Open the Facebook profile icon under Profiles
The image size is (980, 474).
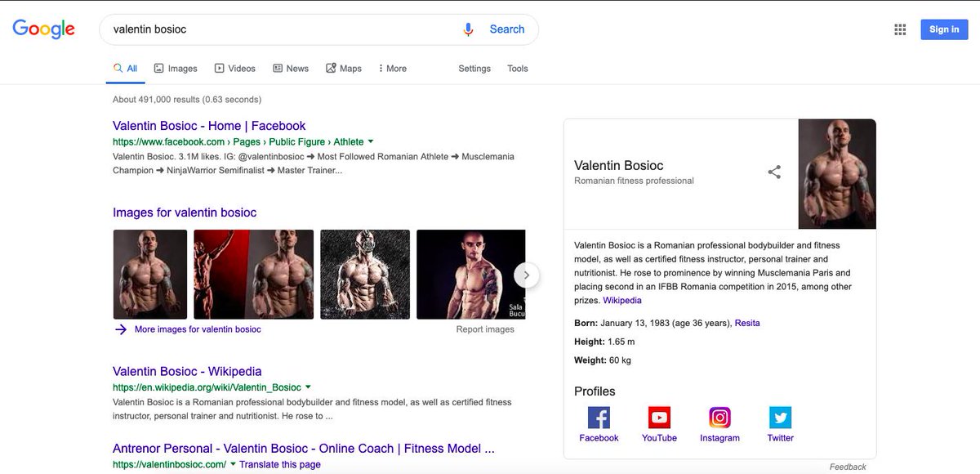[x=599, y=418]
